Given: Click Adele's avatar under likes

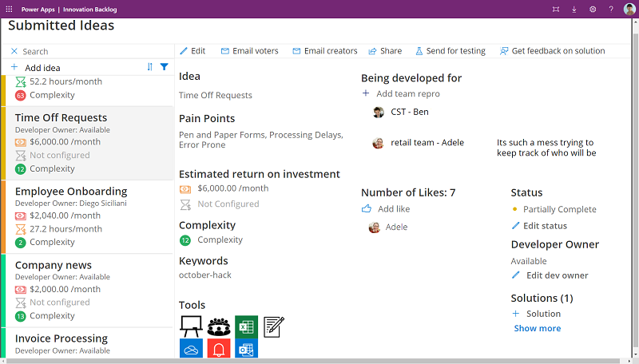Looking at the screenshot, I should point(374,227).
